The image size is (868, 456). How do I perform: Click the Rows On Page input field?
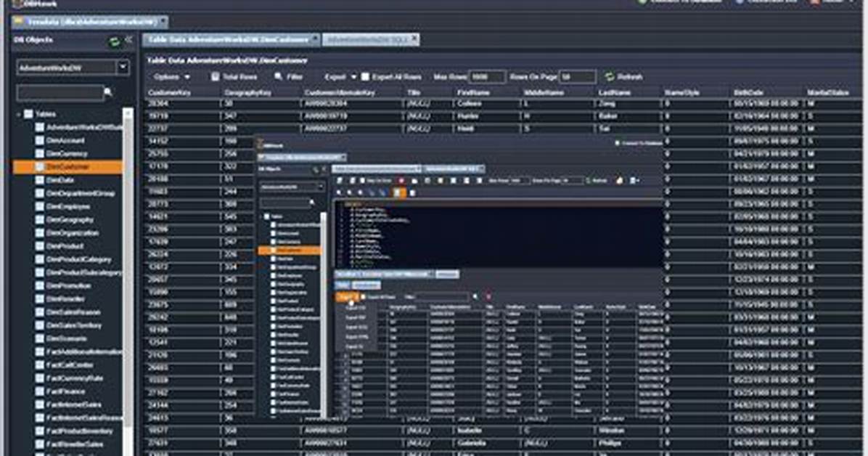578,77
